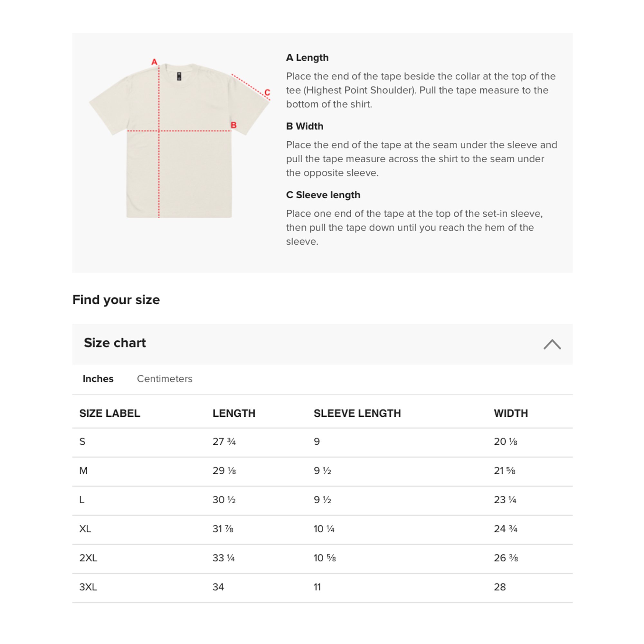
Task: Click the "B Width" heading
Action: [304, 126]
